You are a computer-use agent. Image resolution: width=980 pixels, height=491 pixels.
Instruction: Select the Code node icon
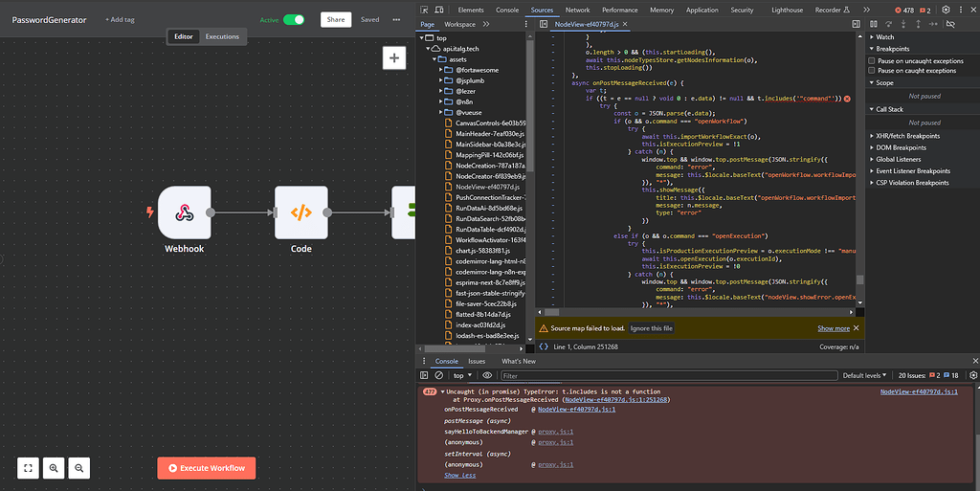(301, 212)
